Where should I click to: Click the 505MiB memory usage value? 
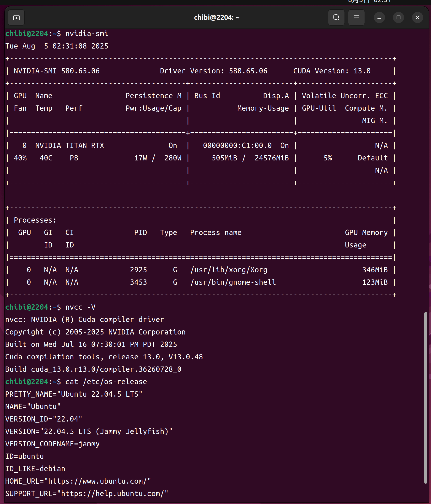224,158
